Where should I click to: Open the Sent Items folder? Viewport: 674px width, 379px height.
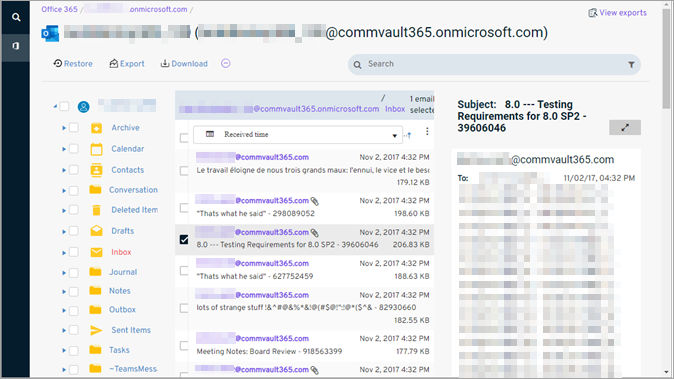(131, 330)
